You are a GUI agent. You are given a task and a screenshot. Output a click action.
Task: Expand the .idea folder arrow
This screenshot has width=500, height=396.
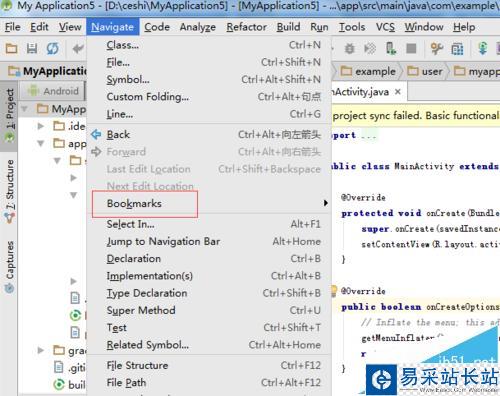pos(41,126)
